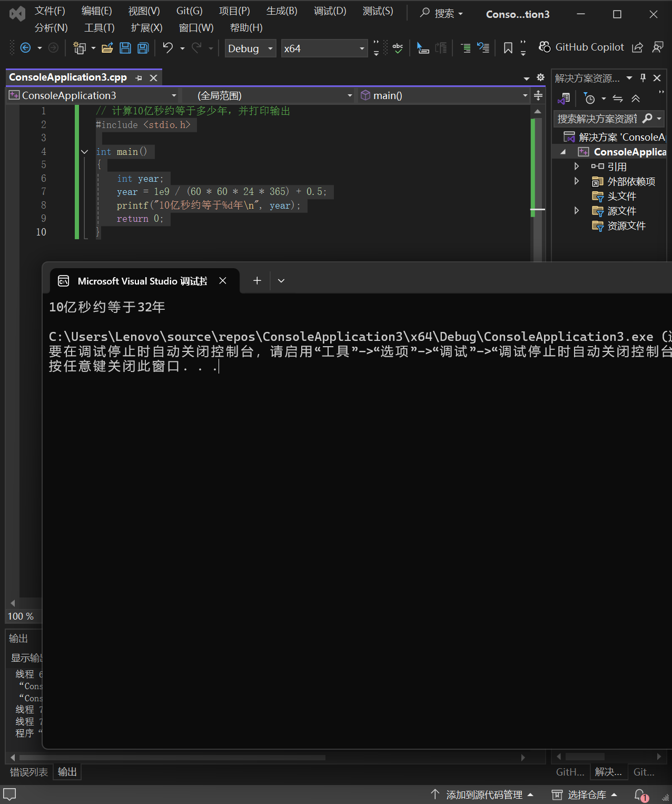The image size is (672, 804).
Task: Switch to the 错误列表 tab
Action: 29,772
